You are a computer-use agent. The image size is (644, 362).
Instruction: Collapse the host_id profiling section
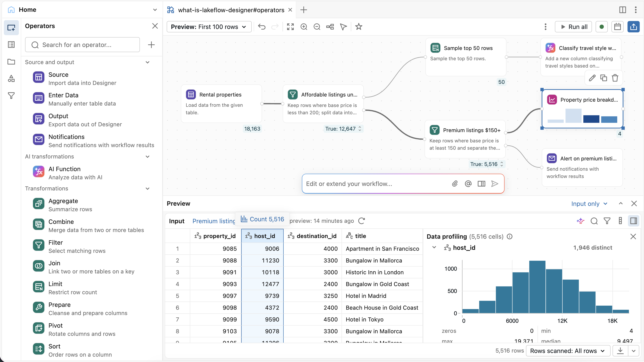point(434,247)
